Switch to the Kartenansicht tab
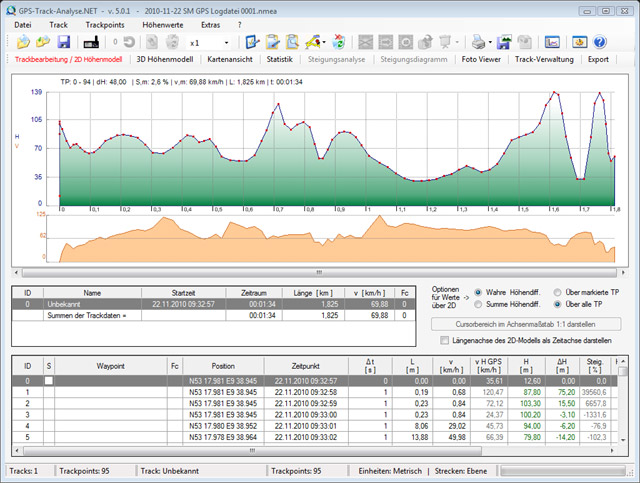640x483 pixels. click(230, 59)
